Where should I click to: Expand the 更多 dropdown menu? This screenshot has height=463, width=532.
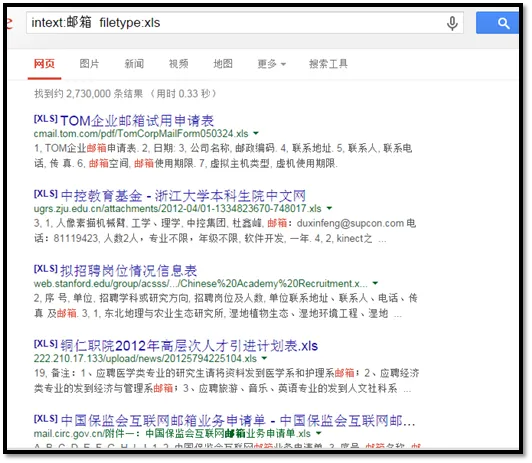(x=271, y=63)
